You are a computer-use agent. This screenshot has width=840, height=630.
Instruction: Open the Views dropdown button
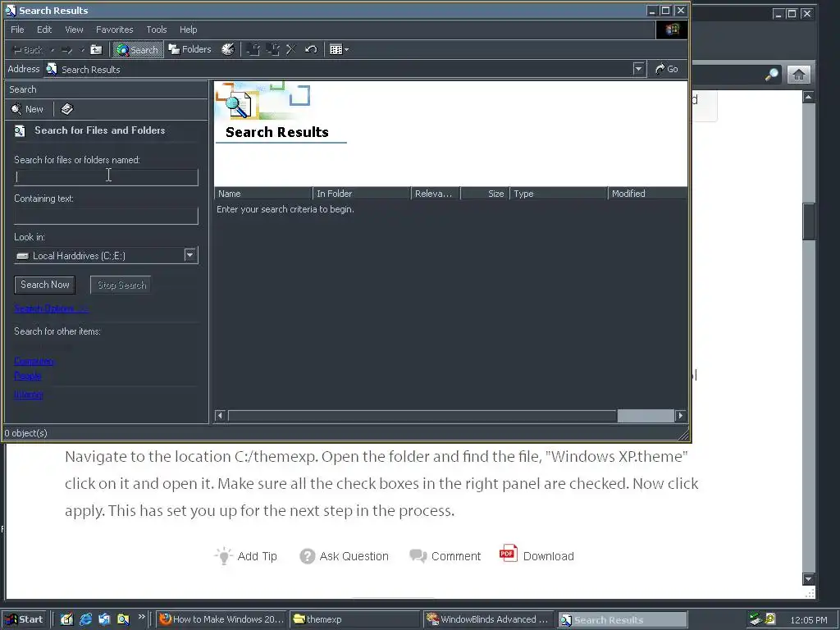(339, 50)
